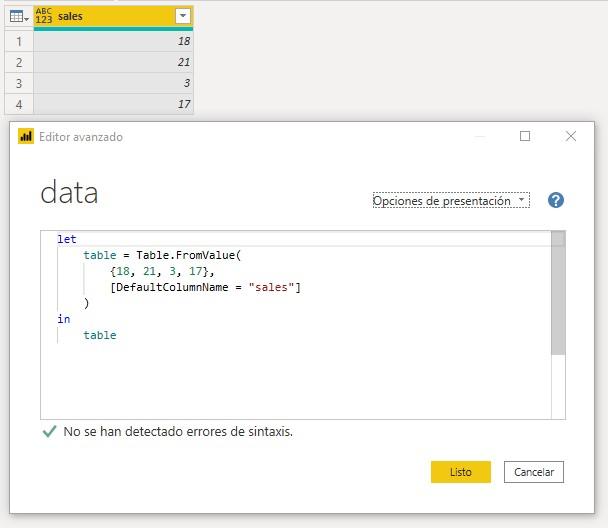Click the ABC123 data type icon
Image resolution: width=608 pixels, height=528 pixels.
44,16
